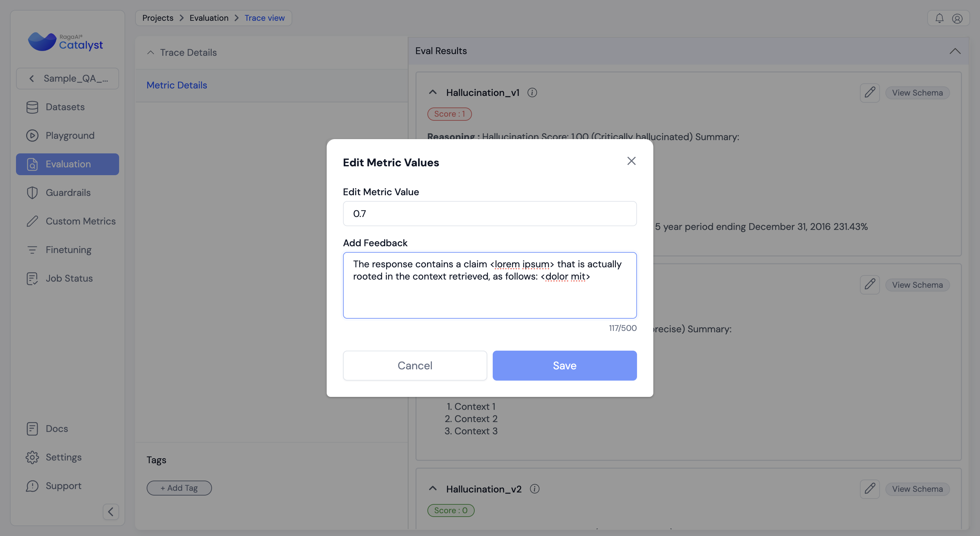Focus the Add Feedback text area

coord(490,297)
